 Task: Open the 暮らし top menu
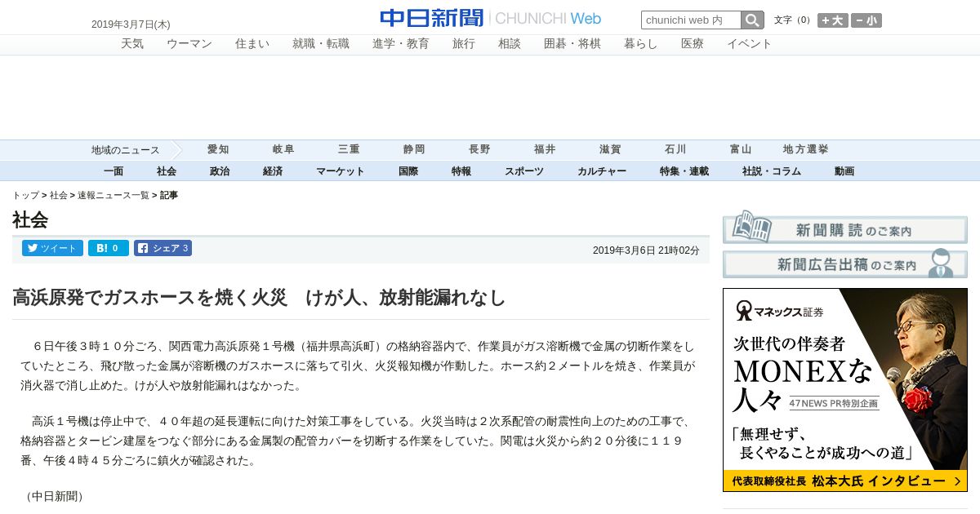[x=641, y=44]
